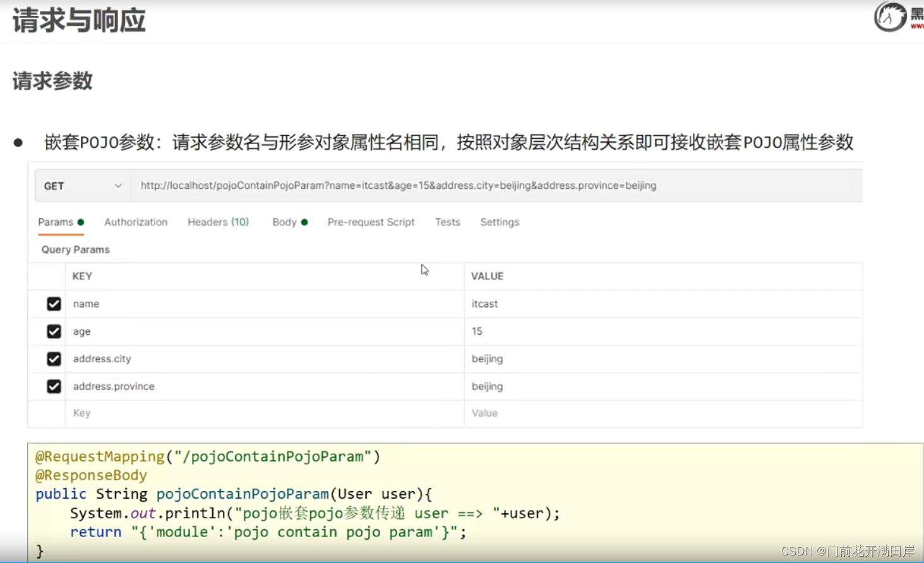Uncheck the address.province parameter checkbox
The height and width of the screenshot is (563, 924).
coord(54,386)
